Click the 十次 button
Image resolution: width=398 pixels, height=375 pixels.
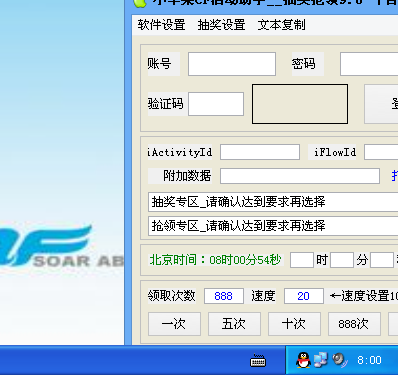(x=294, y=324)
